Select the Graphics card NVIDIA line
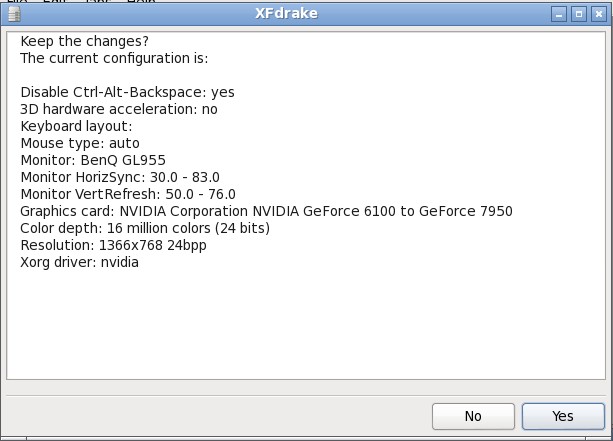 coord(266,211)
